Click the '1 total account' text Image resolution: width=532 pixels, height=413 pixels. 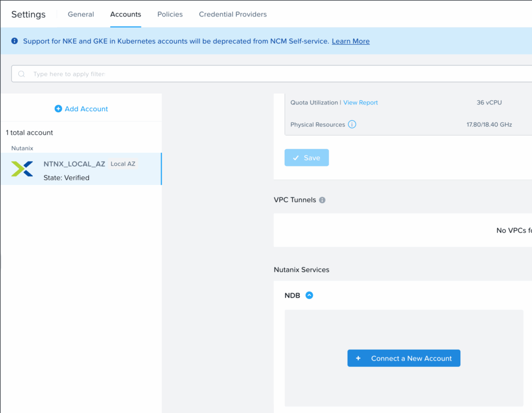point(30,132)
